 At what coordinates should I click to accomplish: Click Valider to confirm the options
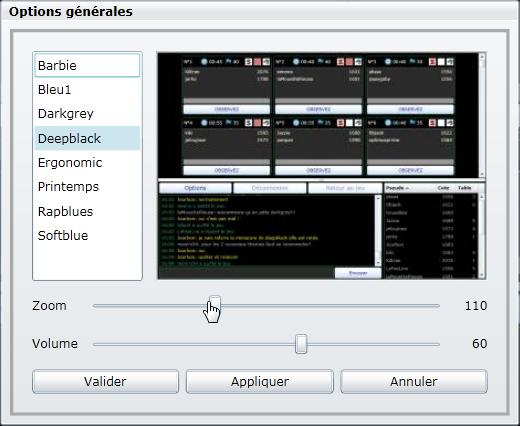click(x=105, y=382)
